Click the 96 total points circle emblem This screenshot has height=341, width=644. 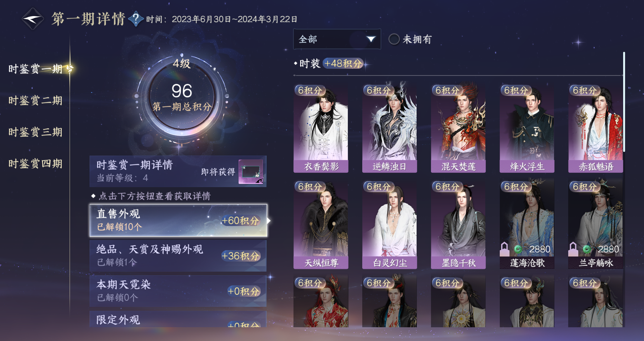pyautogui.click(x=182, y=97)
